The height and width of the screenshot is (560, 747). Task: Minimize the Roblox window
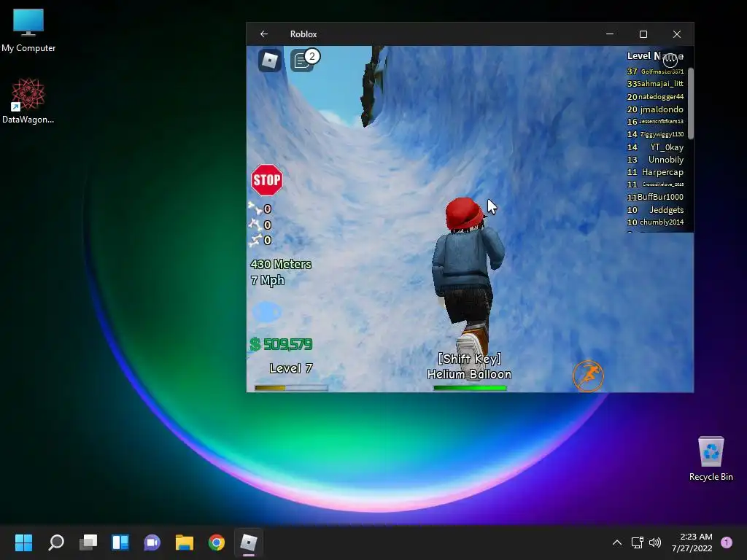pos(609,34)
